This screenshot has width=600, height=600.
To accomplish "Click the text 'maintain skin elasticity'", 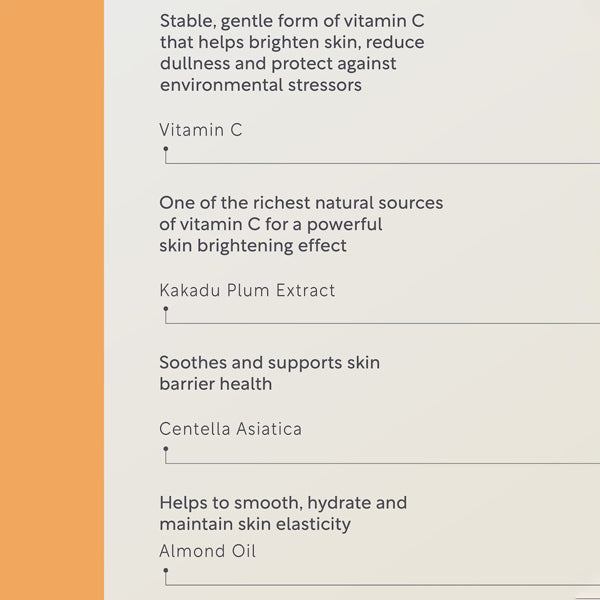I will tap(255, 524).
